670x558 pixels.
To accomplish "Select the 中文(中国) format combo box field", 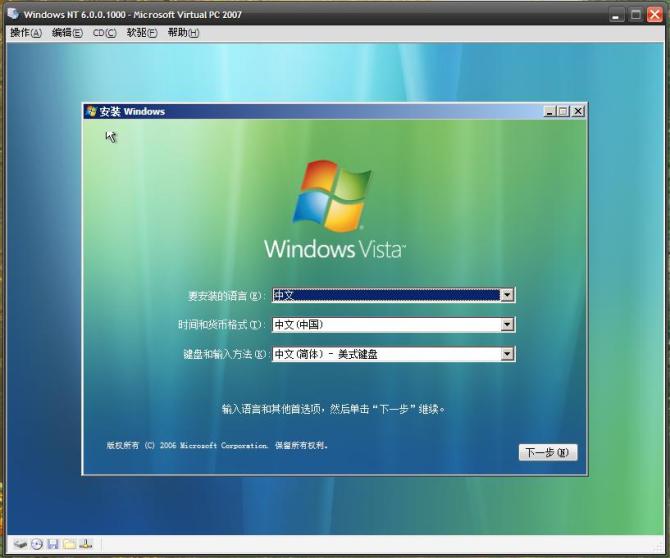I will pyautogui.click(x=394, y=325).
